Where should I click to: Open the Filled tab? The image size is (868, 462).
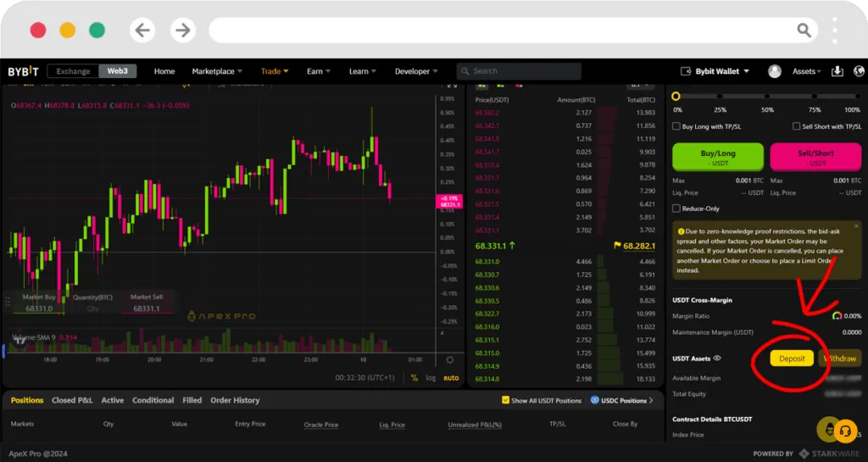coord(192,400)
